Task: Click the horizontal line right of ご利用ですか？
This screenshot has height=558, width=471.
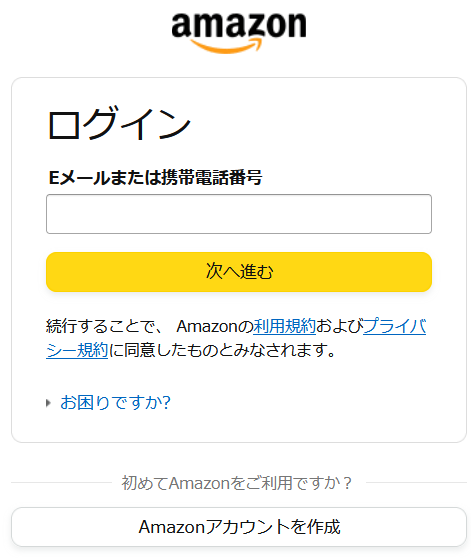Action: [x=416, y=483]
